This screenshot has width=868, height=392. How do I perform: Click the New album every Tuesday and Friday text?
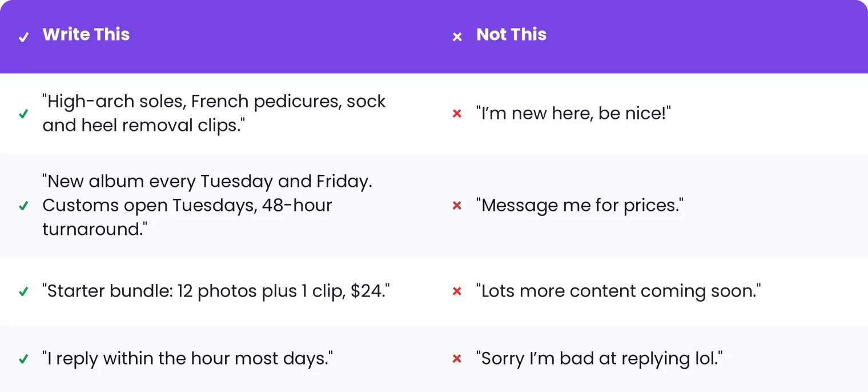[207, 205]
